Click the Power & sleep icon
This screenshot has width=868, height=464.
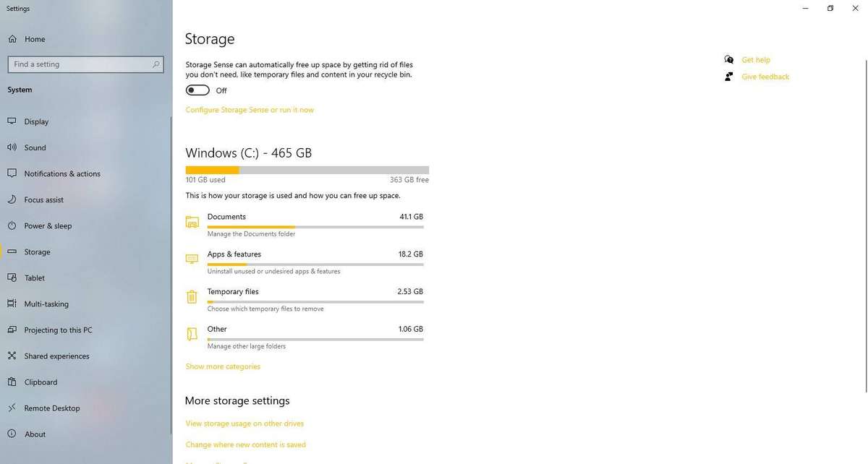coord(12,225)
